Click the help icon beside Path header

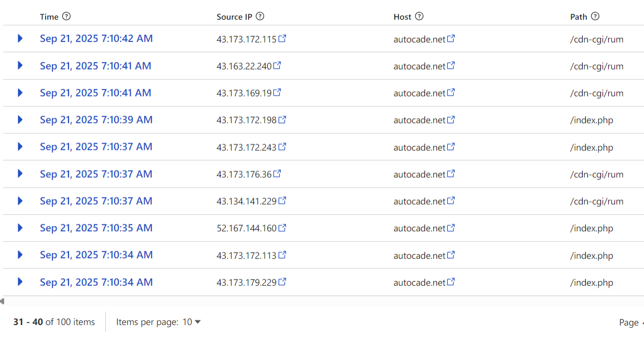pyautogui.click(x=595, y=16)
